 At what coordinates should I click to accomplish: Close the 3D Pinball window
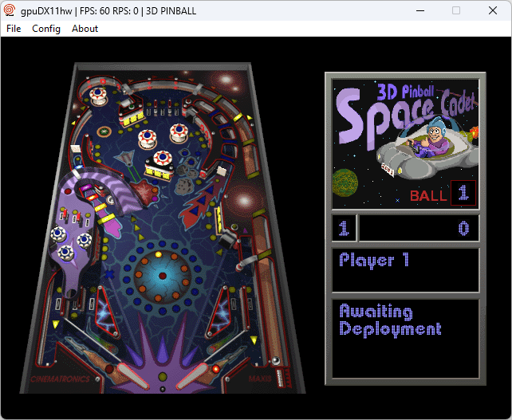tap(493, 10)
